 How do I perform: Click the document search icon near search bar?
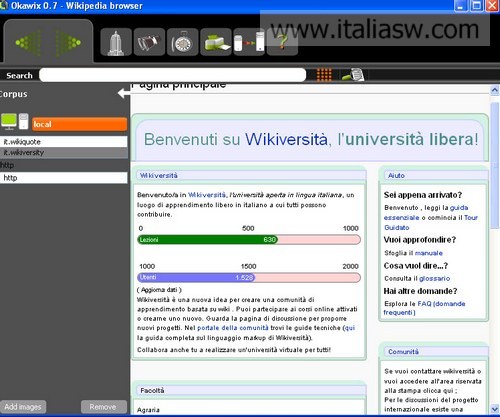(353, 75)
